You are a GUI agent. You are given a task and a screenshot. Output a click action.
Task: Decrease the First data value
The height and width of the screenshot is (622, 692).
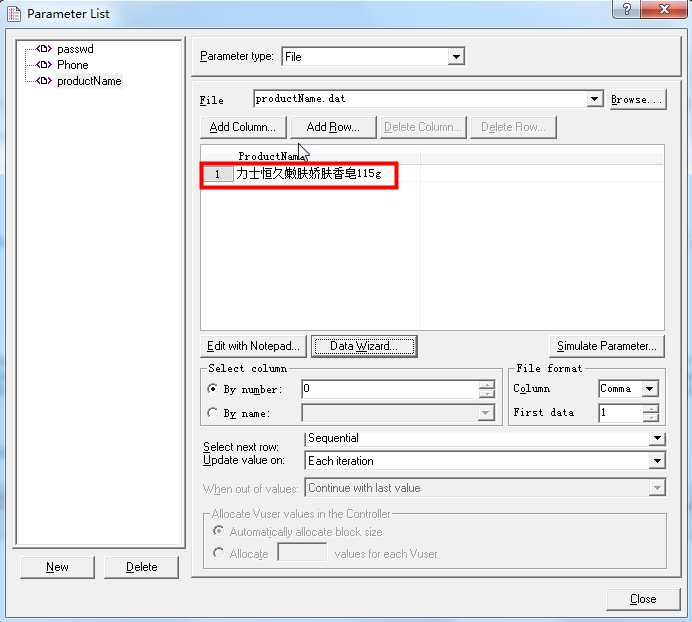pyautogui.click(x=650, y=417)
